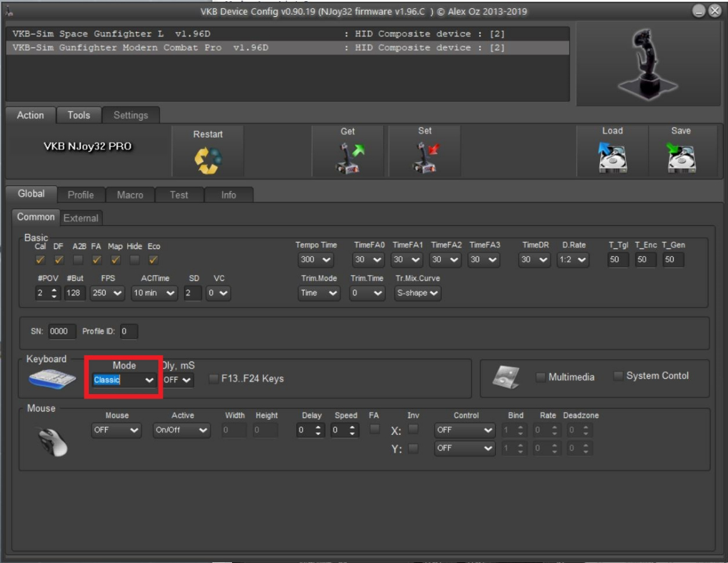Screen dimensions: 728x563
Task: Click the Restart recycle icon
Action: coord(208,161)
